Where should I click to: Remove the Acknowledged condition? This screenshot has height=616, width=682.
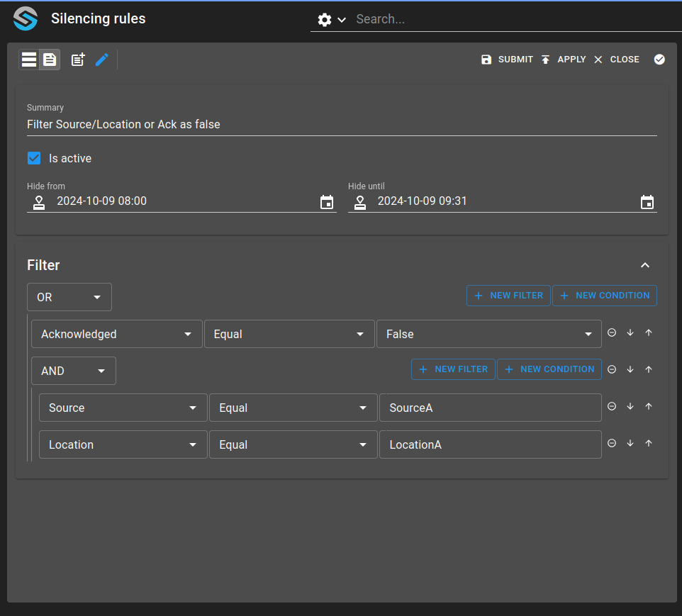click(612, 332)
